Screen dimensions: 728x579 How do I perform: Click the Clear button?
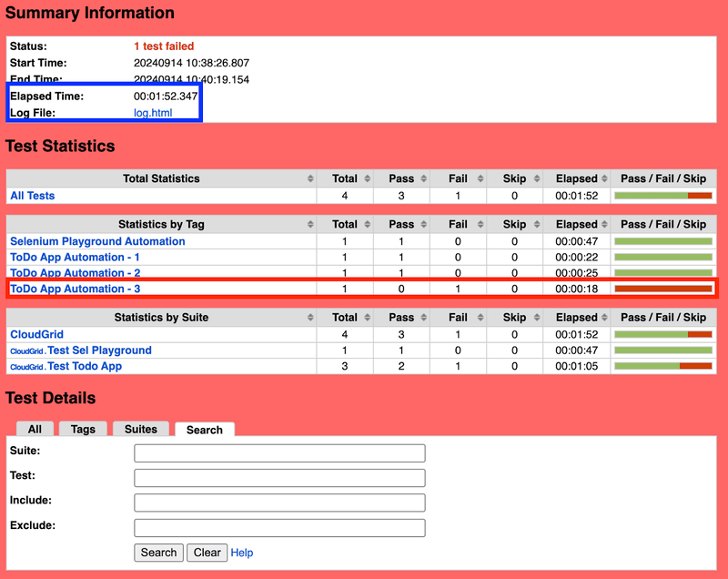click(207, 553)
